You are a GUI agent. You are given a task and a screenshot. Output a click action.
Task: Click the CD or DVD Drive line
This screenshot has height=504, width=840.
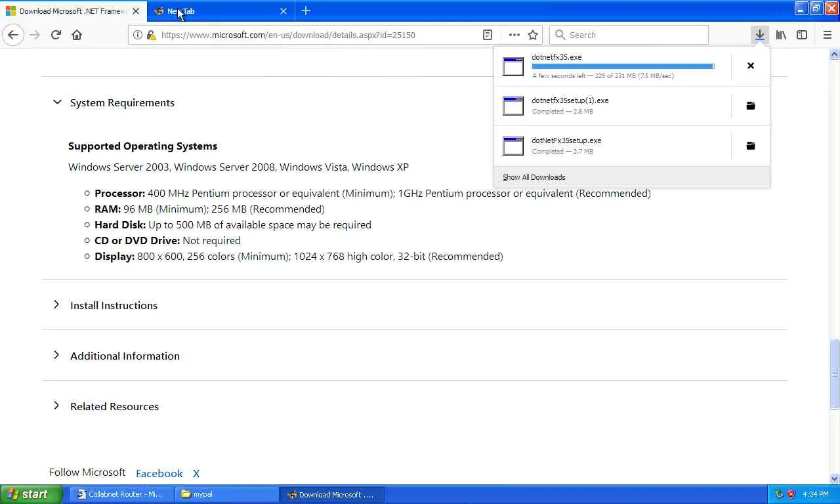coord(167,240)
